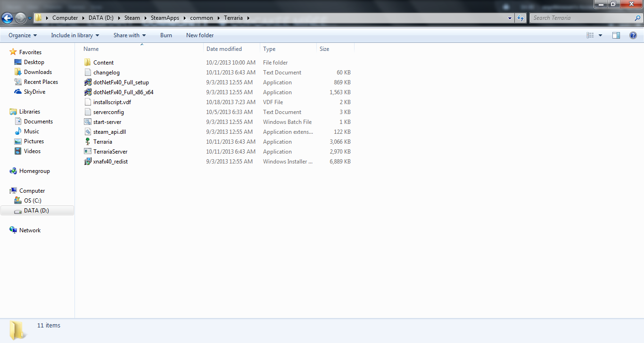Click the 6,889 KB size cell
Viewport: 644px width, 343px height.
pos(341,162)
